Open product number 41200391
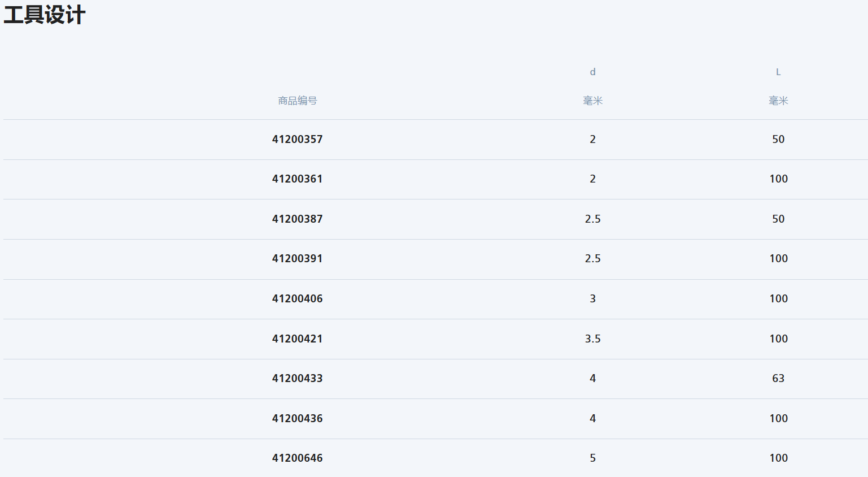 click(x=297, y=258)
